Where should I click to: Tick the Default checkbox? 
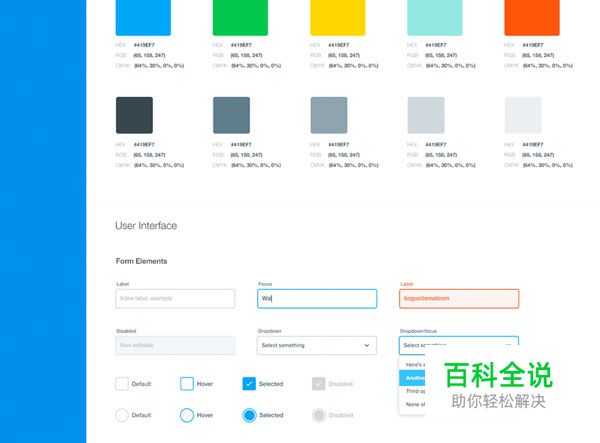tap(122, 384)
